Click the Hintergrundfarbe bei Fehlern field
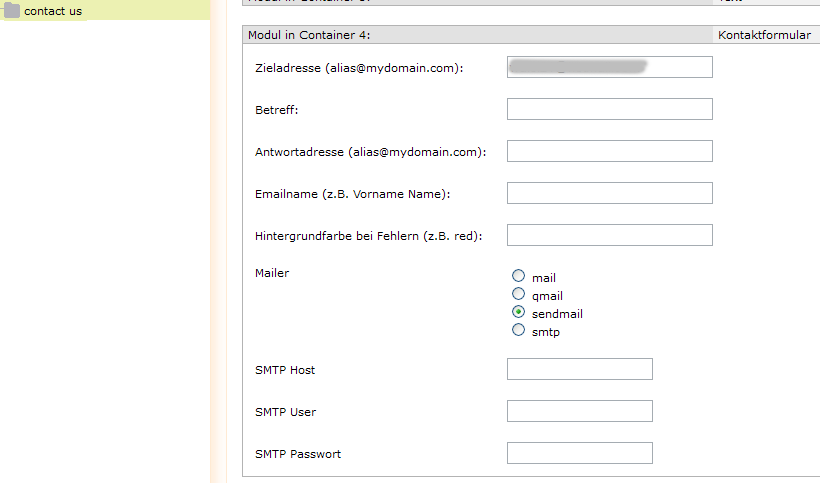 point(609,235)
